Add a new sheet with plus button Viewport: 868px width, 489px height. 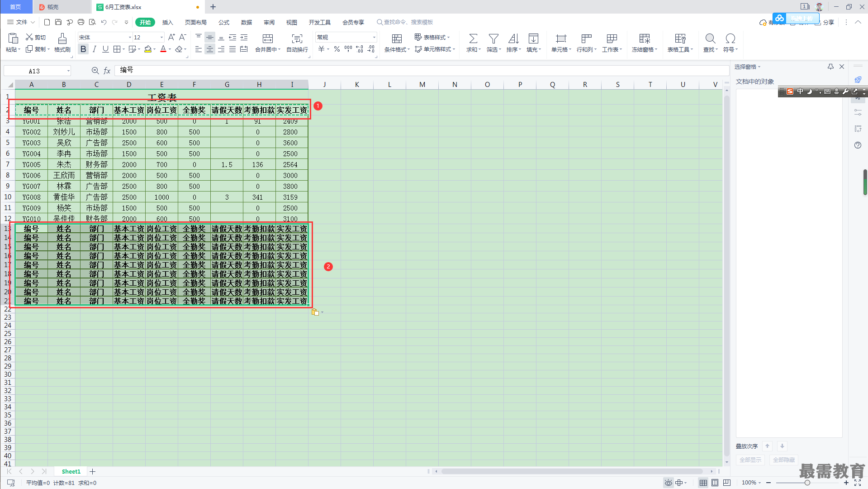pos(92,471)
